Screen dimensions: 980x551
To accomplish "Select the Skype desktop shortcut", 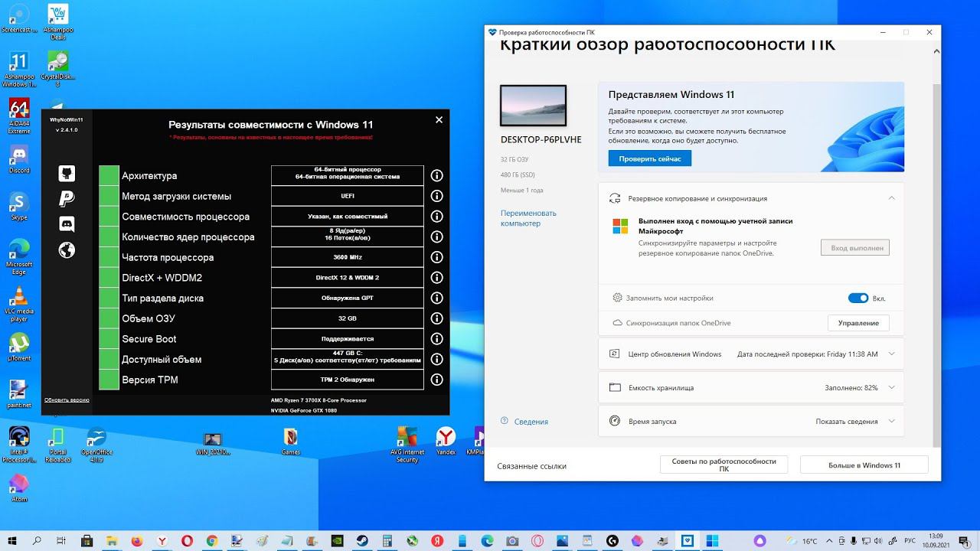I will click(18, 207).
